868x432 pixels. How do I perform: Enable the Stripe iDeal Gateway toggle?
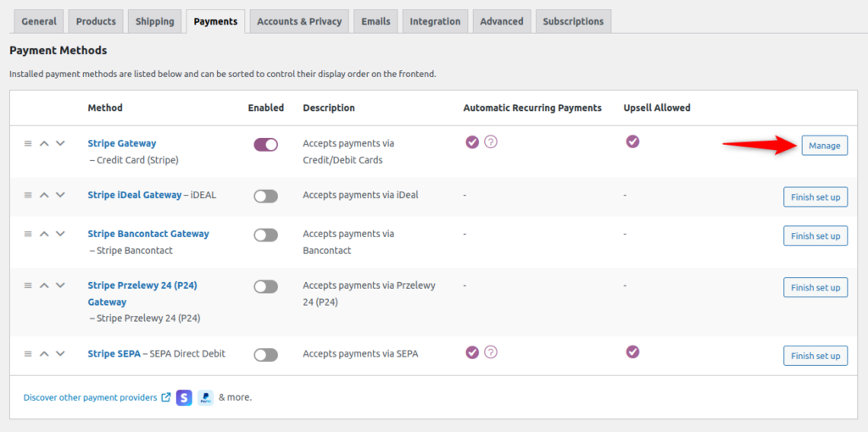click(265, 197)
